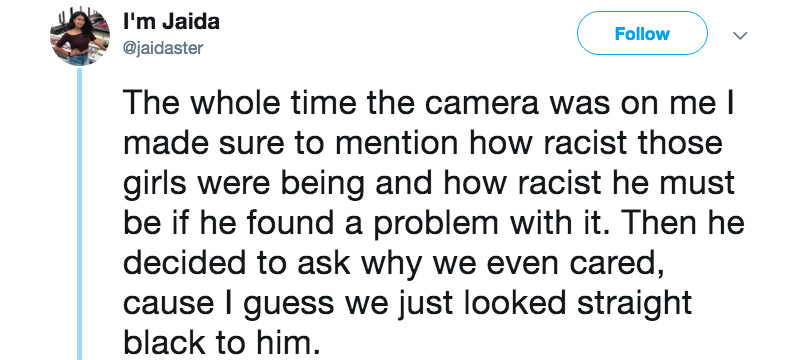Open the I'm Jaida display name link
This screenshot has width=800, height=360.
pyautogui.click(x=171, y=22)
